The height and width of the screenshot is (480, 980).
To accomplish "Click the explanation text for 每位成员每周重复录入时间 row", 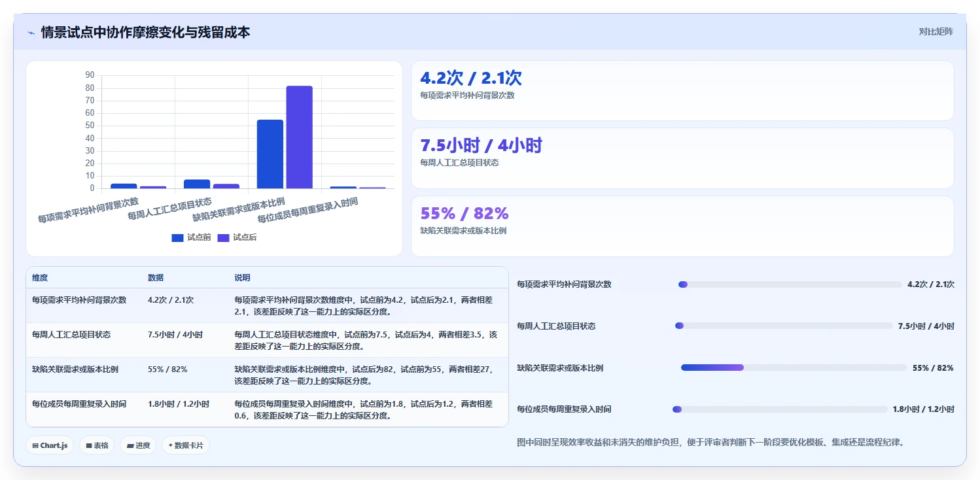I will point(363,409).
